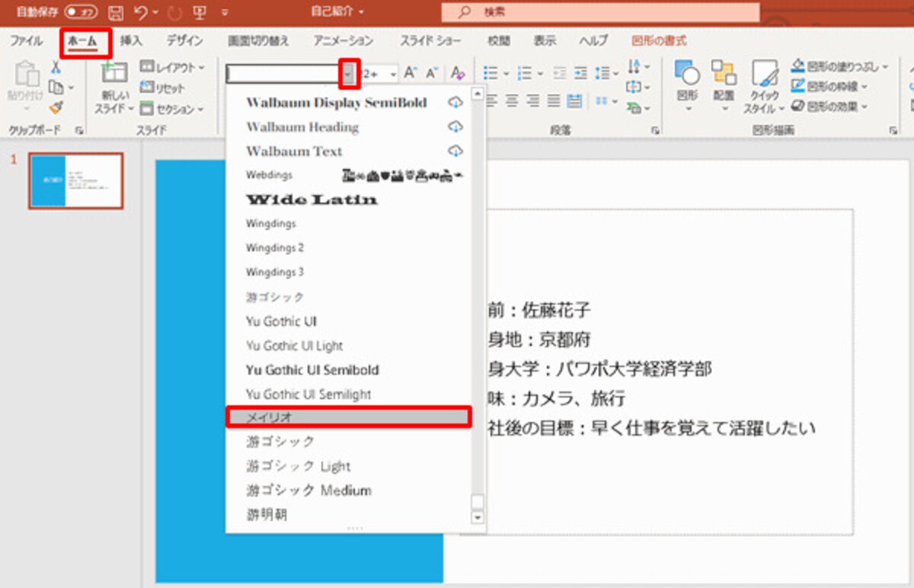This screenshot has height=588, width=914.
Task: Switch to the スライドショー tab
Action: pyautogui.click(x=432, y=41)
